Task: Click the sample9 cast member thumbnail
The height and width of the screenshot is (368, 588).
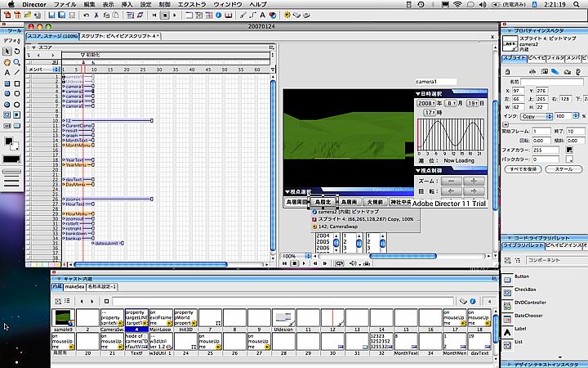Action: 62,316
